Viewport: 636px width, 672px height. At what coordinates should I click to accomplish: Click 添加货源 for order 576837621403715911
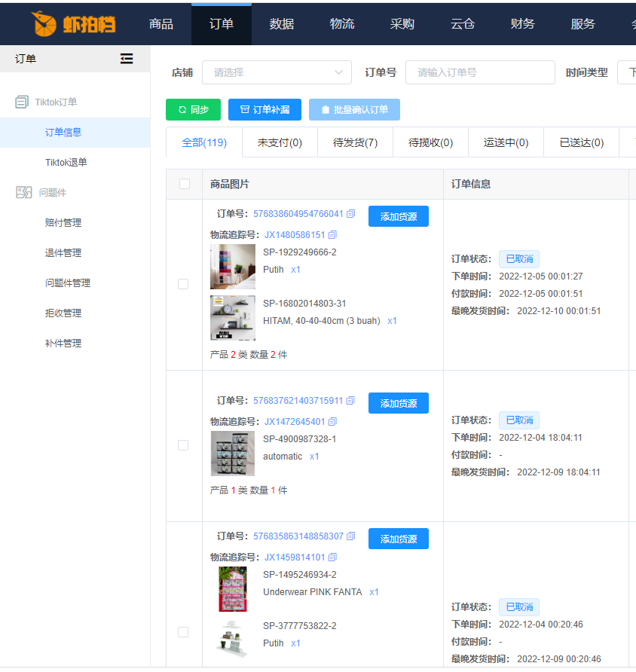399,403
